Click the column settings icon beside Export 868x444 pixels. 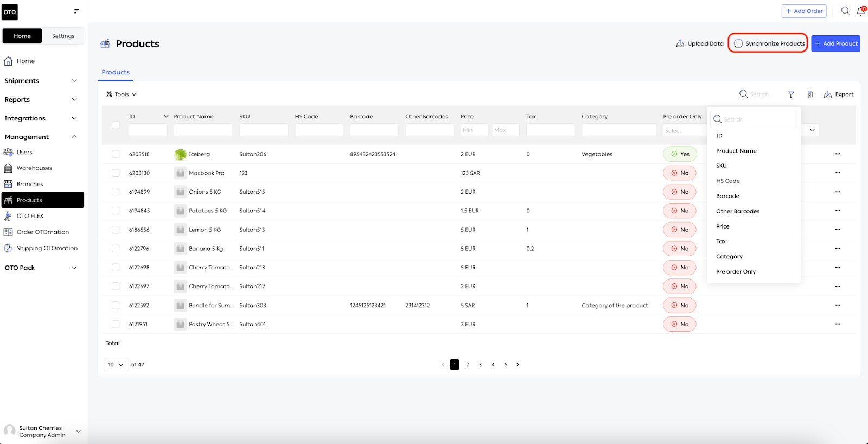pos(810,94)
